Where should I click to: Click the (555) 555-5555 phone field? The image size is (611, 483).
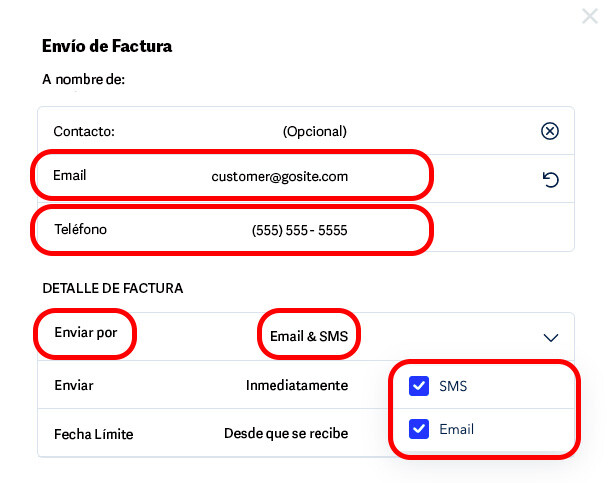299,230
